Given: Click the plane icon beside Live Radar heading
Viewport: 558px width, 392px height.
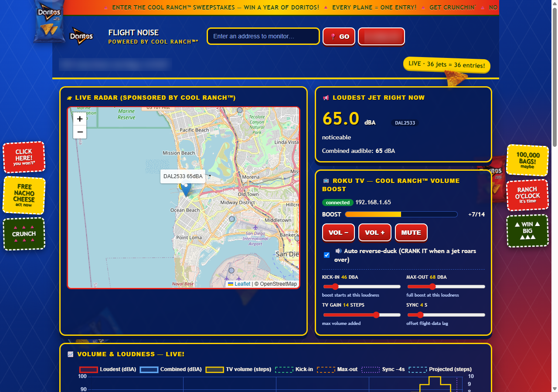Looking at the screenshot, I should click(69, 98).
